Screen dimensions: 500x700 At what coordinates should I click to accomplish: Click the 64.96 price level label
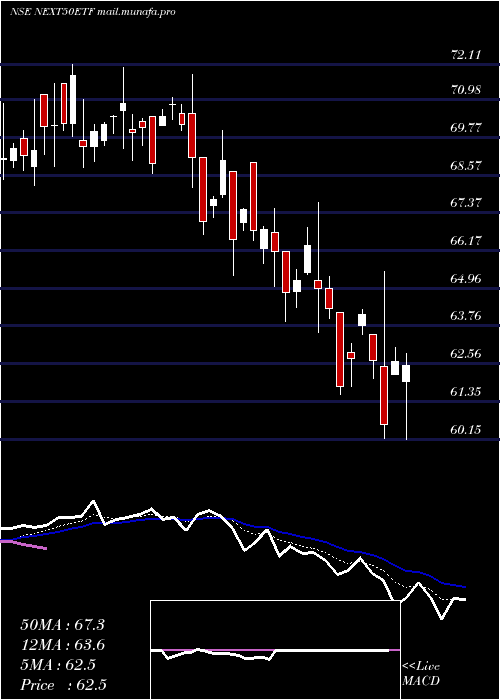[466, 279]
